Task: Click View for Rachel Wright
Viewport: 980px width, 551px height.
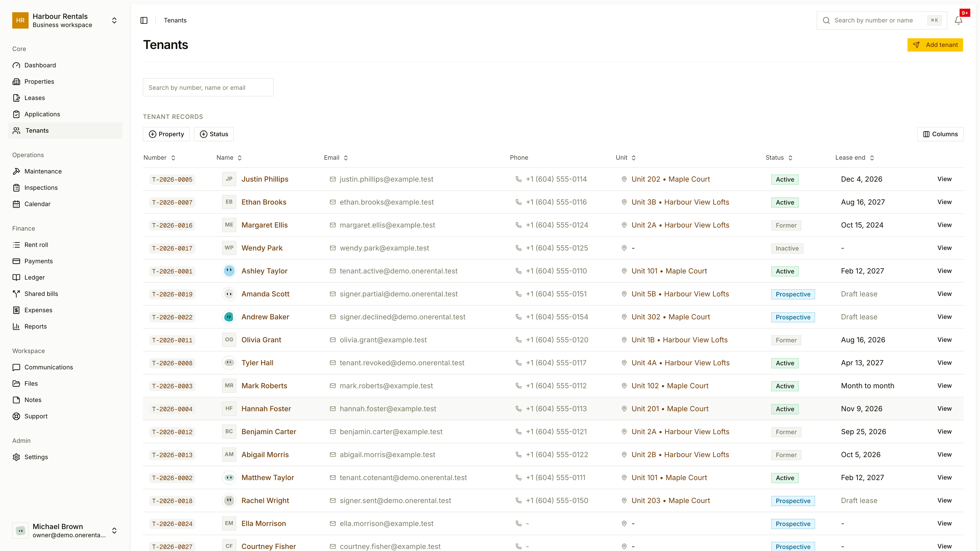Action: click(x=944, y=500)
